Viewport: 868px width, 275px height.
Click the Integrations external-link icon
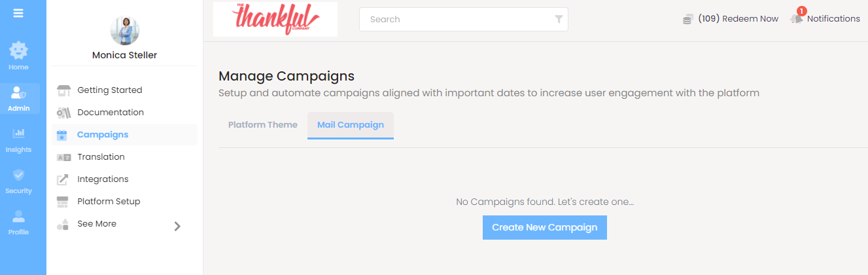[x=63, y=179]
